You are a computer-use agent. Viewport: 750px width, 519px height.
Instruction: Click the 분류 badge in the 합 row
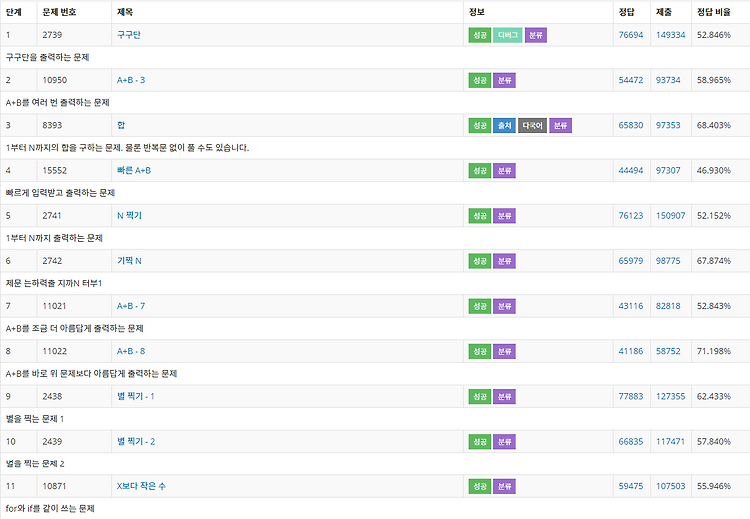pos(561,125)
